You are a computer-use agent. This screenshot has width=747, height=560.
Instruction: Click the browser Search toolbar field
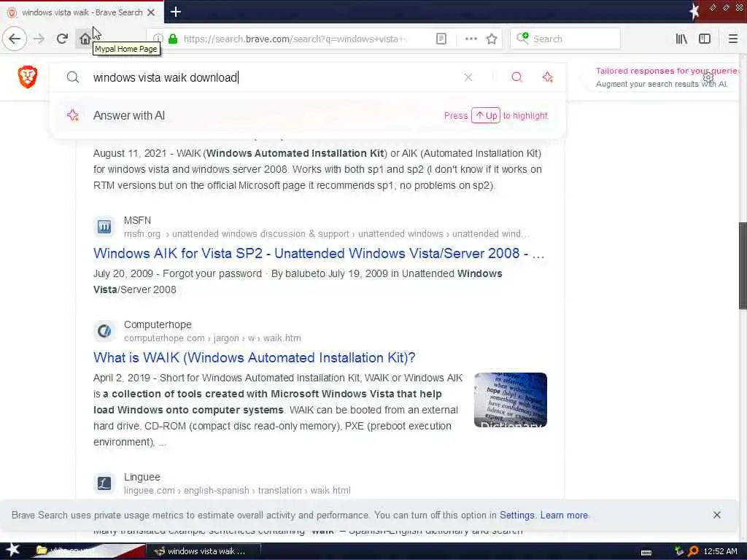point(565,39)
